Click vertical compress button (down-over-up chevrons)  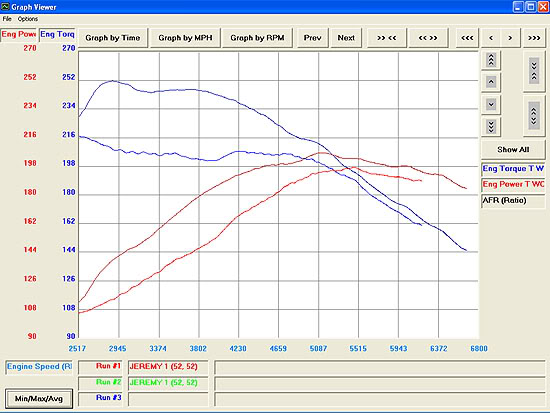[534, 71]
